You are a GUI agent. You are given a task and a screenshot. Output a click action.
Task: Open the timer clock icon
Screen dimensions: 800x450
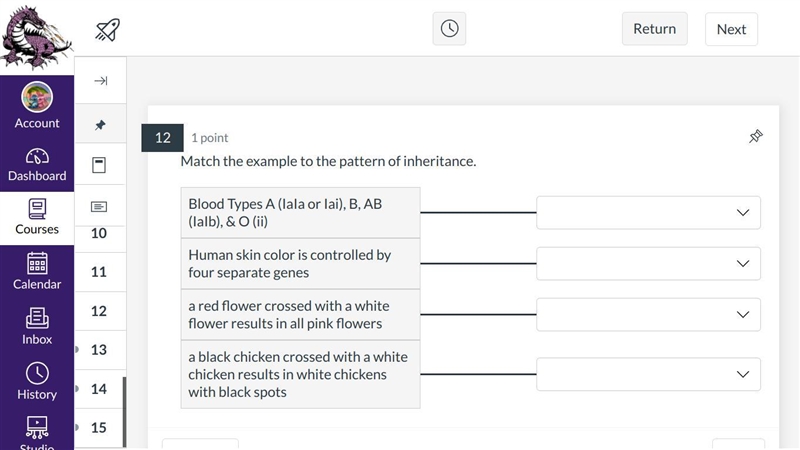click(x=449, y=29)
